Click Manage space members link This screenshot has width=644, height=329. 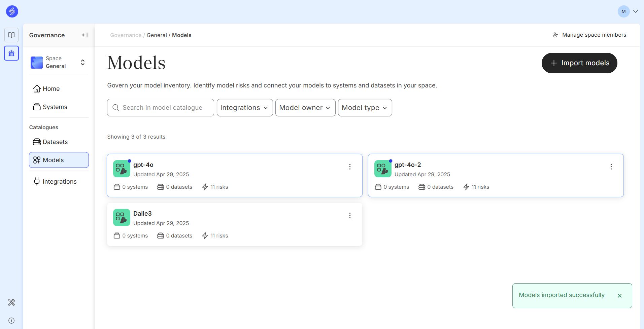point(589,35)
